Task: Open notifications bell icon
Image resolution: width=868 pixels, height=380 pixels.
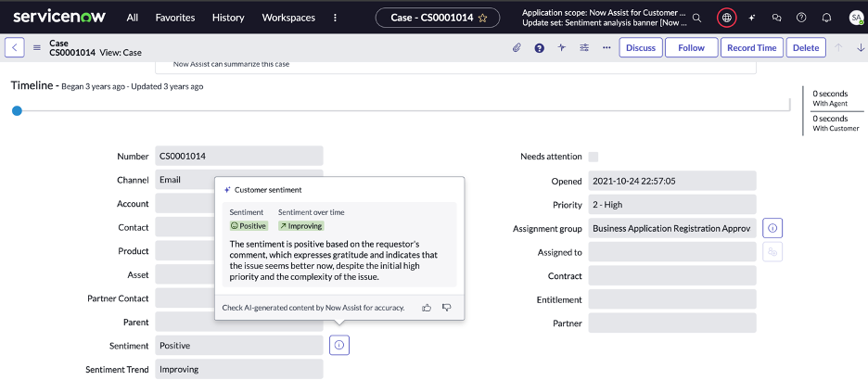Action: [x=826, y=18]
